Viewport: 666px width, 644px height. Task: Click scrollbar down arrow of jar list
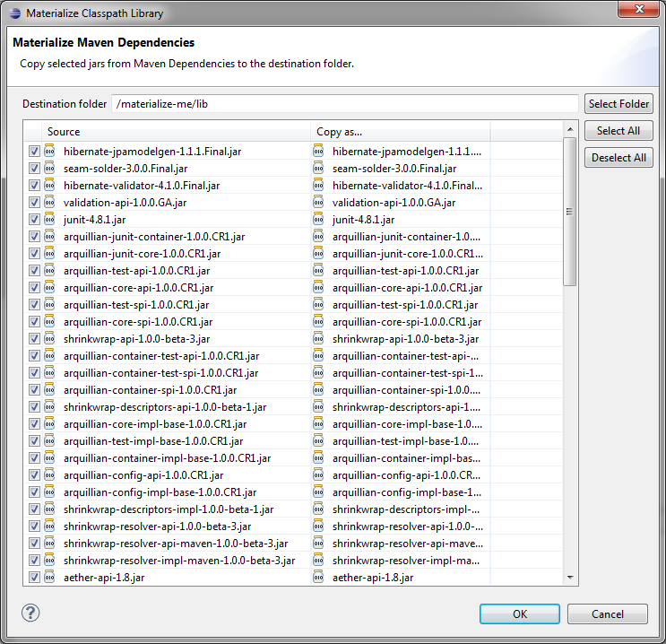pos(570,578)
